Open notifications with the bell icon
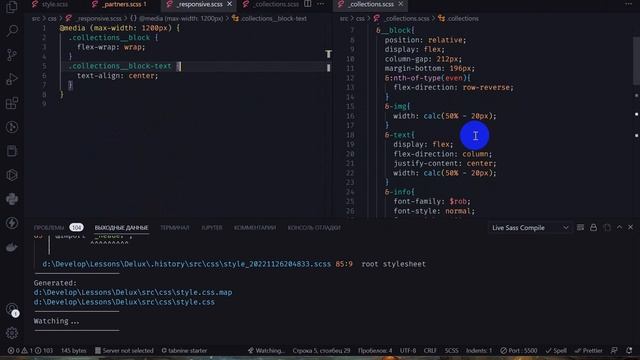Image resolution: width=640 pixels, height=360 pixels. point(629,351)
